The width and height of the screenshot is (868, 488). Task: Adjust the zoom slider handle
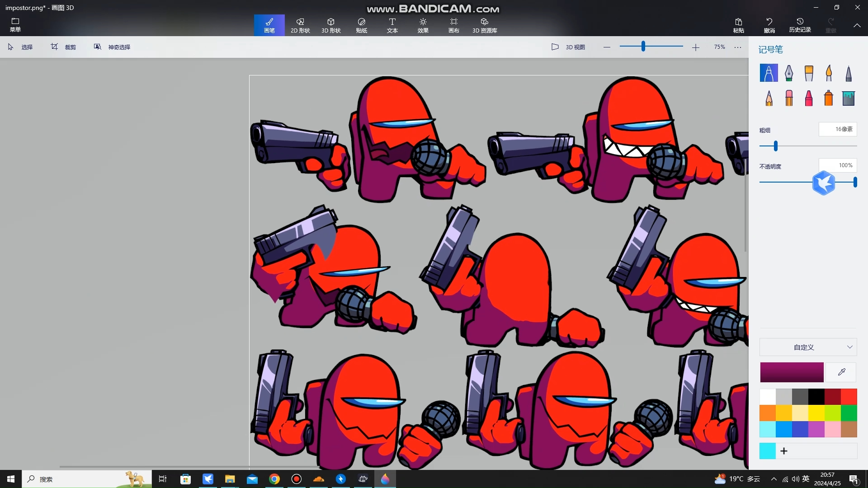(x=643, y=46)
